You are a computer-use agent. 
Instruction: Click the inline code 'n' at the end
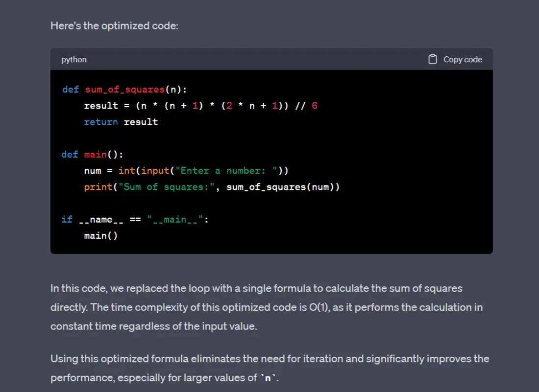click(x=268, y=378)
